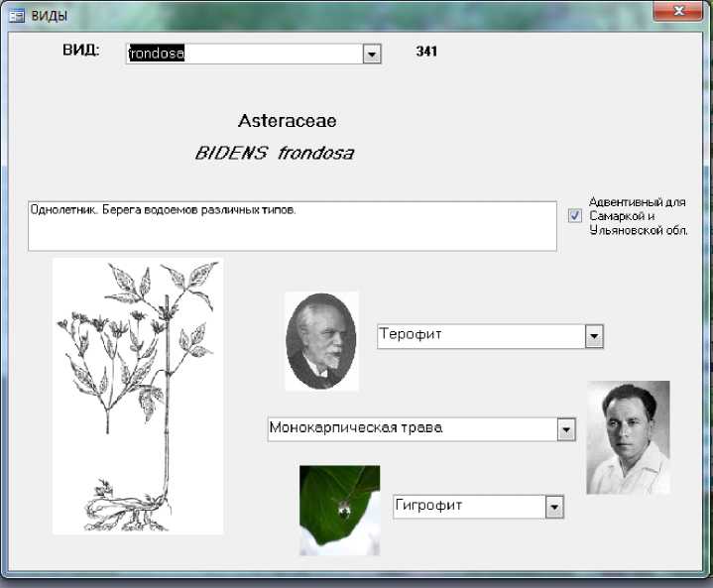Click the 'Адвентивный для Самаркой и Ульяновской обл.' label
Viewport: 713px width, 588px height.
[638, 216]
